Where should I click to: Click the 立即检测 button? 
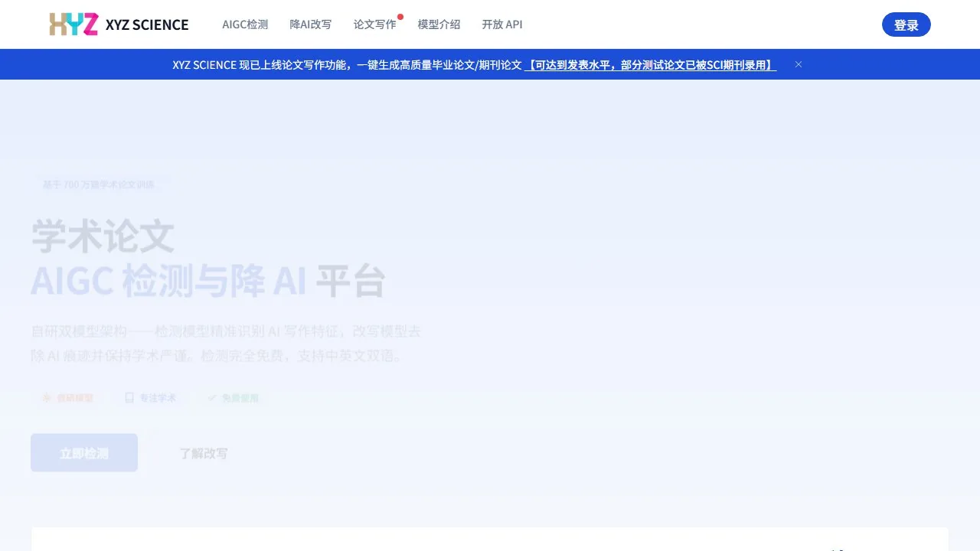click(84, 453)
